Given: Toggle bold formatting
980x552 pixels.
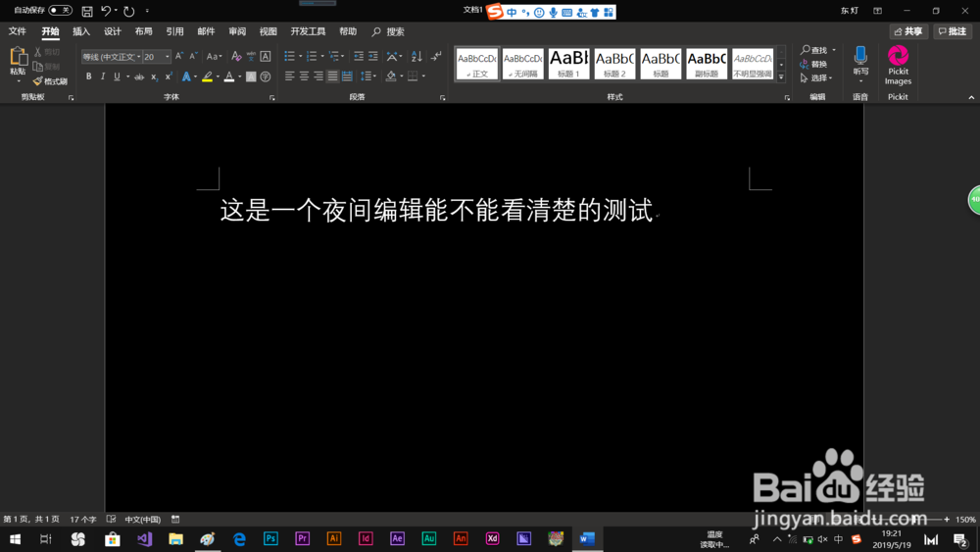Looking at the screenshot, I should click(x=89, y=76).
